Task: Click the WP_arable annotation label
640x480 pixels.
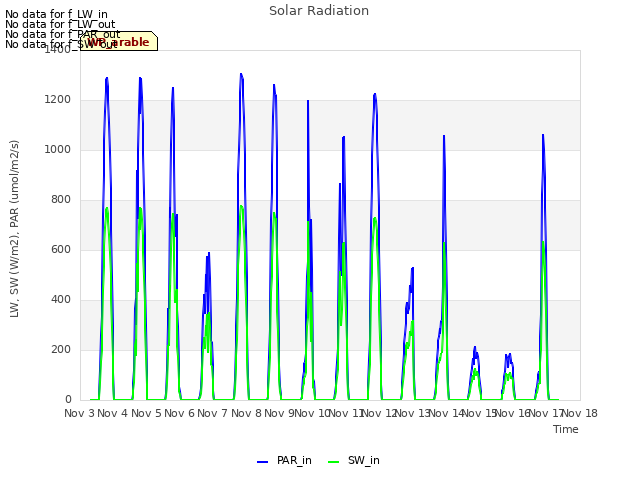Action: pos(119,41)
